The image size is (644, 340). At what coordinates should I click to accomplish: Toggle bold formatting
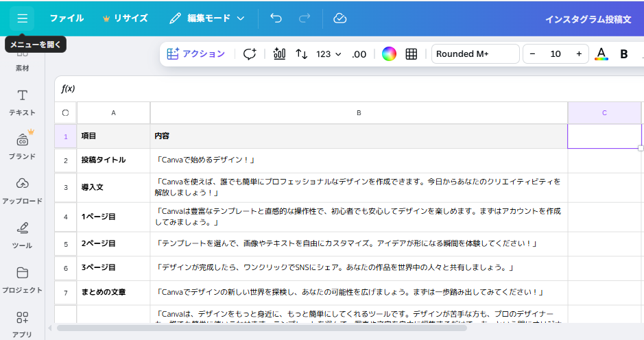624,53
